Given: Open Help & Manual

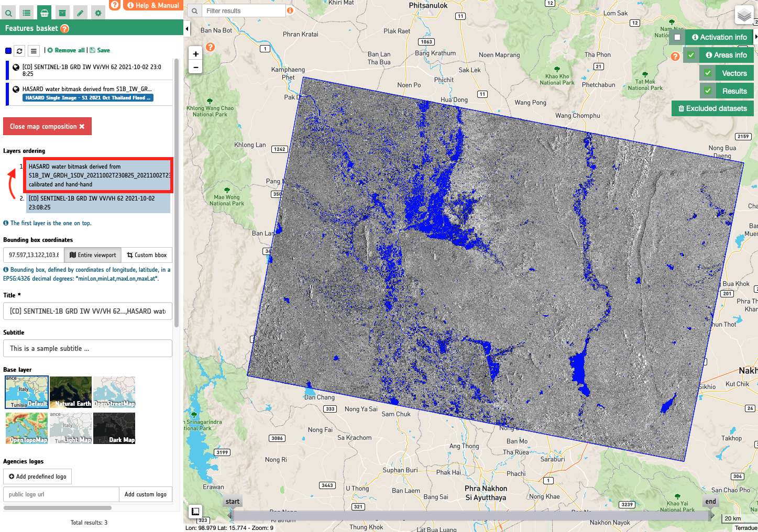Looking at the screenshot, I should 153,5.
